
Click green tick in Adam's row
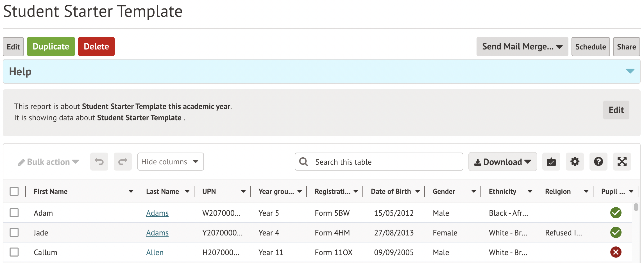click(616, 213)
